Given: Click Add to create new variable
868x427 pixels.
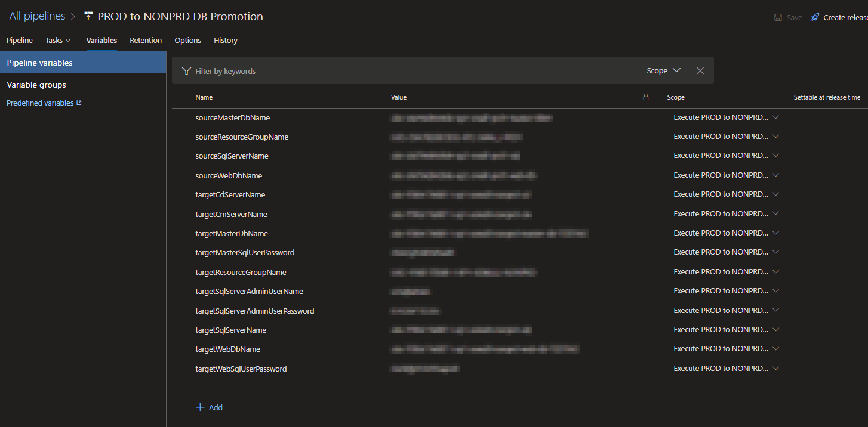Looking at the screenshot, I should [x=210, y=407].
